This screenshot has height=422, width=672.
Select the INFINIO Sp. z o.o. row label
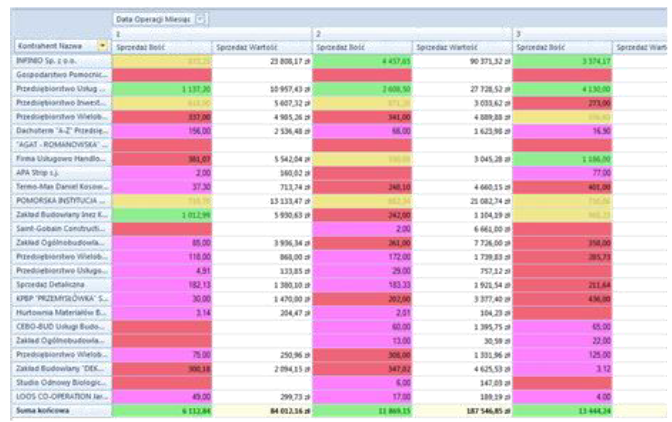click(60, 60)
